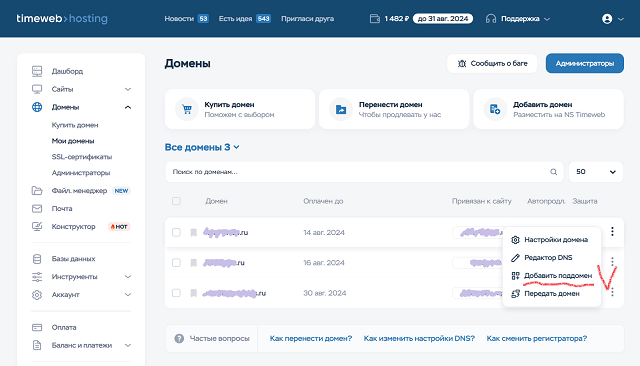Viewport: 640px width, 366px height.
Task: Open the Новости link in header
Action: [x=179, y=19]
